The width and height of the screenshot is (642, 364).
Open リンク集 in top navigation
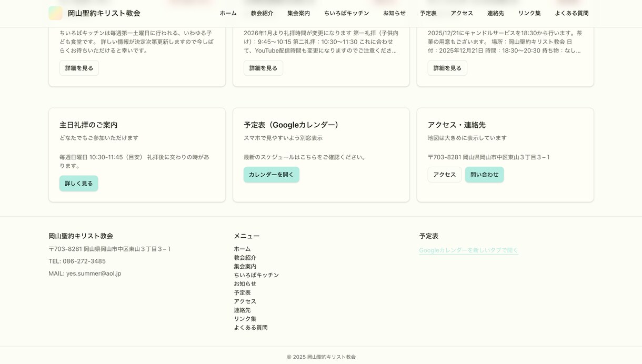(529, 13)
